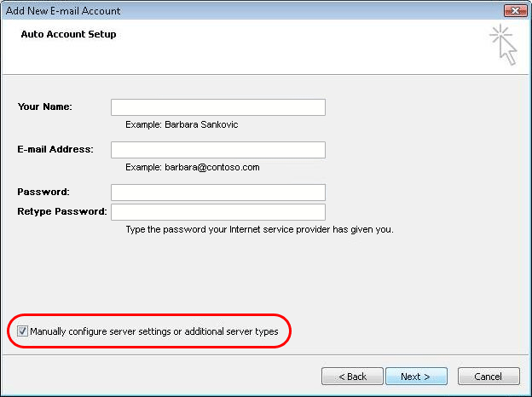
Task: Click the 'Password:' label
Action: [x=43, y=192]
